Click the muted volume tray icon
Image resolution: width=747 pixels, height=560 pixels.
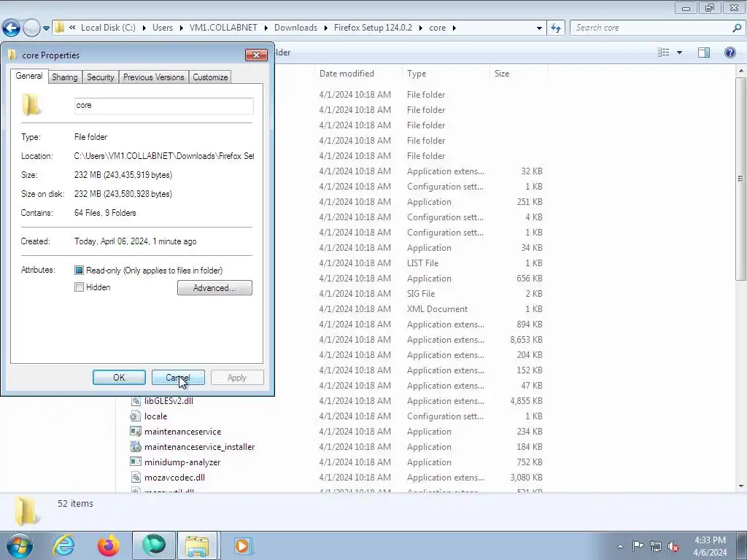(673, 546)
